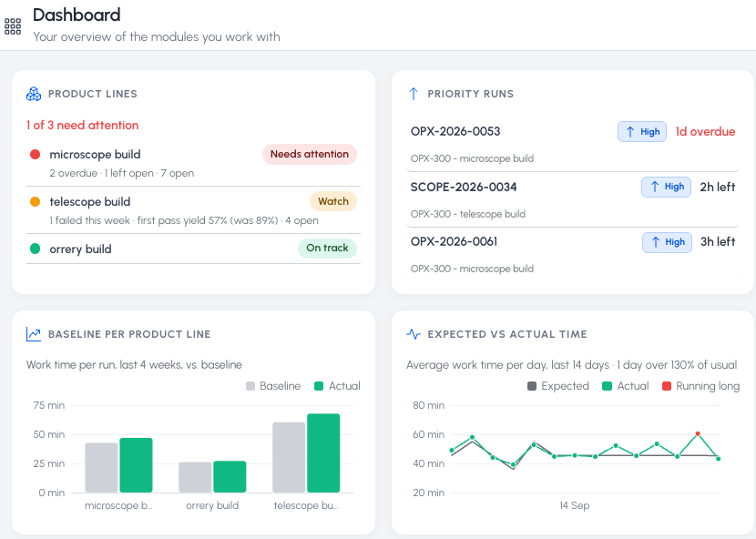This screenshot has width=756, height=539.
Task: Click the 'first pass yield 57%' details line
Action: (184, 220)
